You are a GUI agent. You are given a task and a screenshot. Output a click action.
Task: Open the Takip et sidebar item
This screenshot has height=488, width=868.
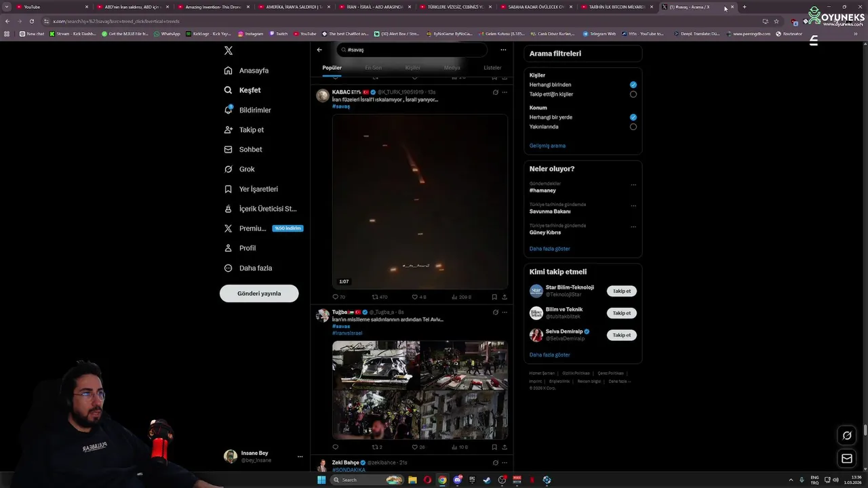coord(244,129)
